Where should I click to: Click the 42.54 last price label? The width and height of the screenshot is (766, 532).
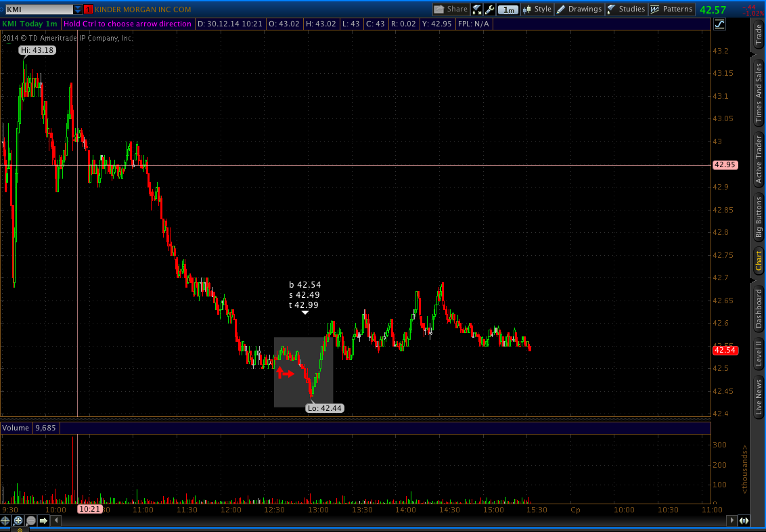[725, 351]
